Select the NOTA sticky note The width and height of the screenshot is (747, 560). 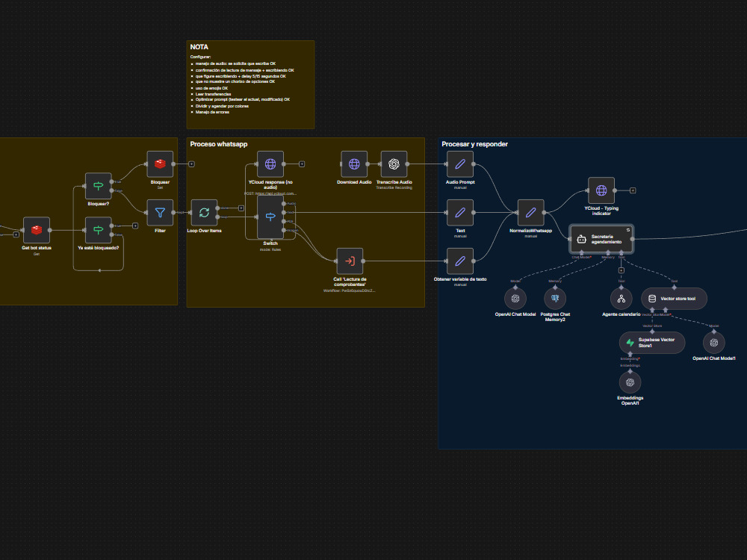point(250,85)
